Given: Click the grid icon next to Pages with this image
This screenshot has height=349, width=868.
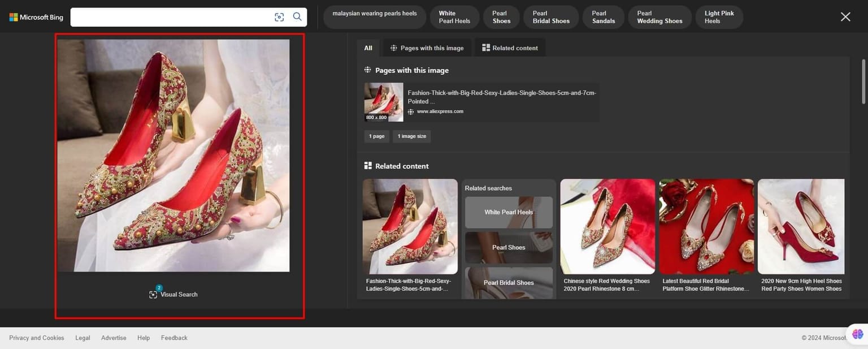Looking at the screenshot, I should coord(367,69).
